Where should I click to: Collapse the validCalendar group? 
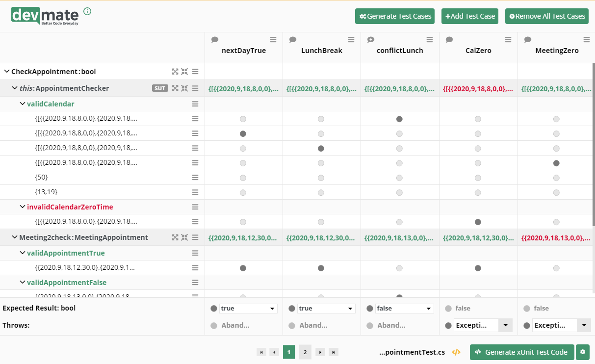(23, 104)
